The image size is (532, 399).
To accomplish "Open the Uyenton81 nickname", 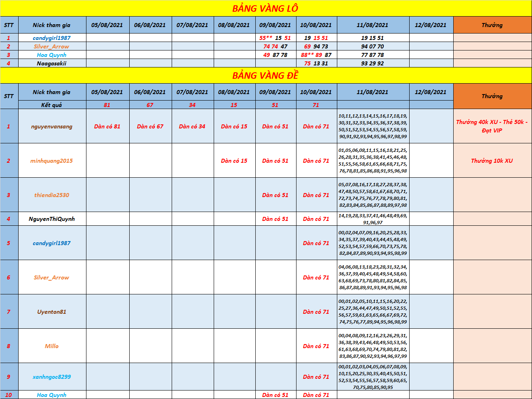I will point(52,312).
